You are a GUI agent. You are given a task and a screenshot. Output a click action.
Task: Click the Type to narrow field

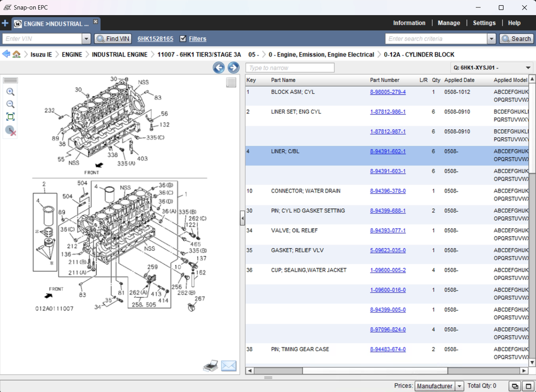point(290,68)
